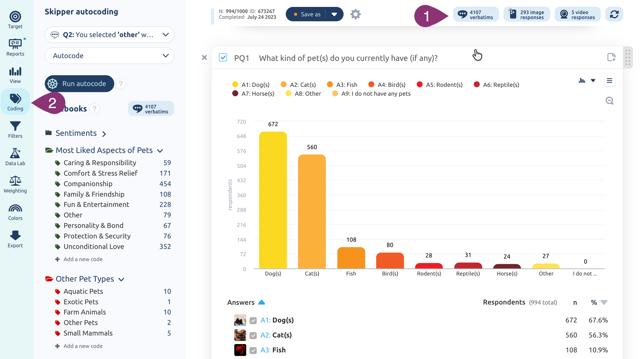Open 293 image responses
The image size is (644, 359).
click(527, 14)
